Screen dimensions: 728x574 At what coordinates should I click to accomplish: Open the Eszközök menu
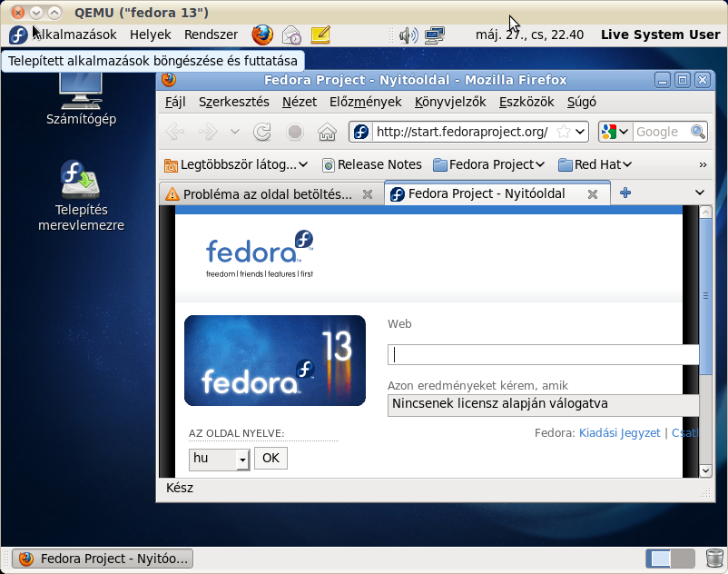pos(526,102)
